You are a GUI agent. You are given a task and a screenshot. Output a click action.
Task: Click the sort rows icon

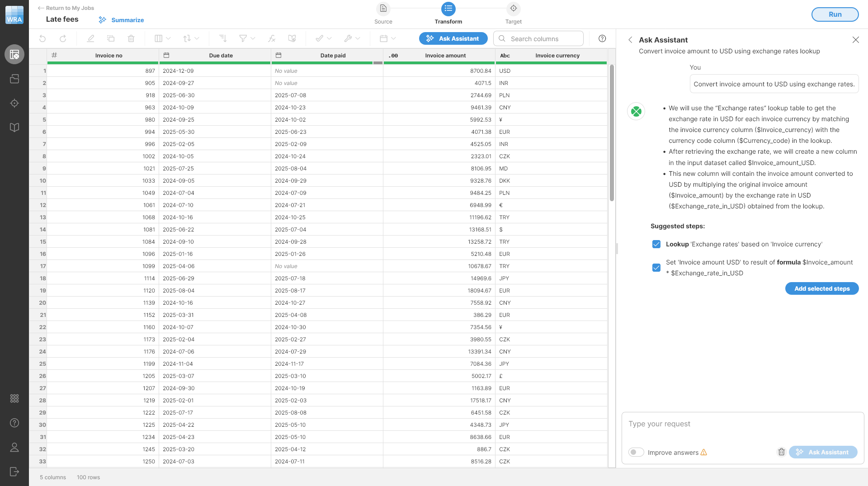222,39
